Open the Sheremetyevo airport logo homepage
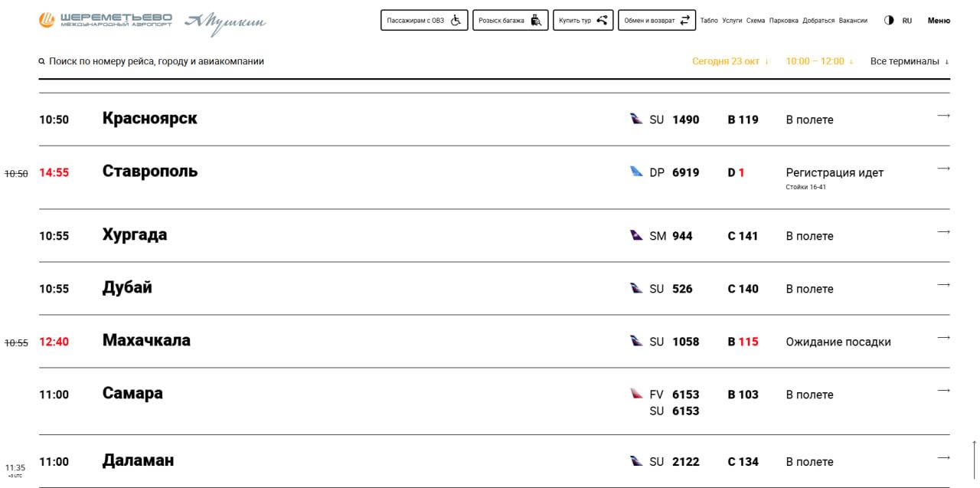This screenshot has height=488, width=980. coord(106,20)
